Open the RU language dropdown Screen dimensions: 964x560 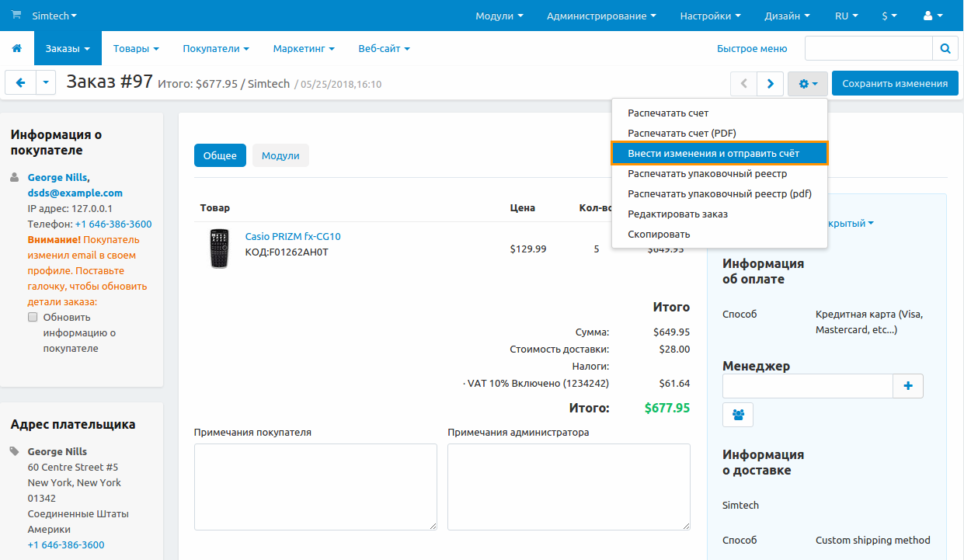click(846, 16)
